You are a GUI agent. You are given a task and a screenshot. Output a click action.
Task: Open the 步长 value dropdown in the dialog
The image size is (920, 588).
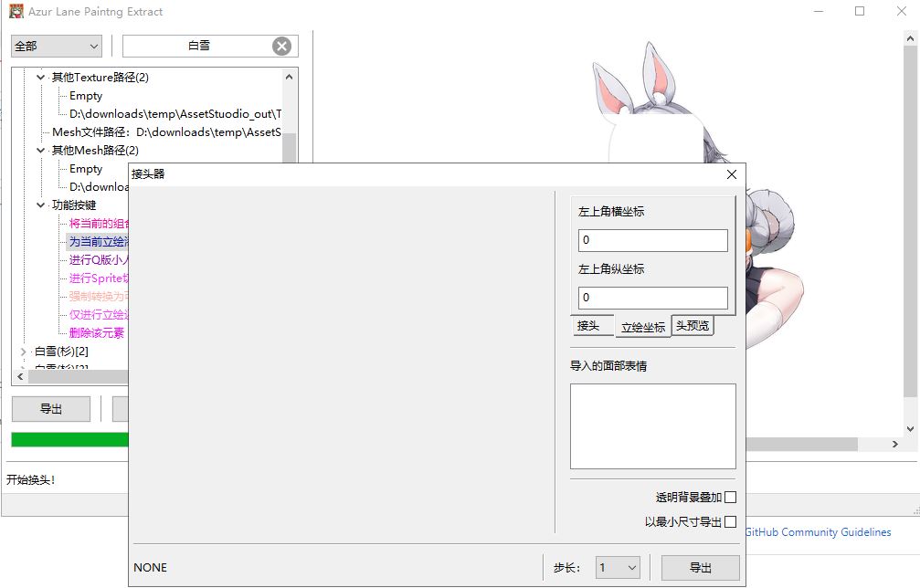coord(617,567)
